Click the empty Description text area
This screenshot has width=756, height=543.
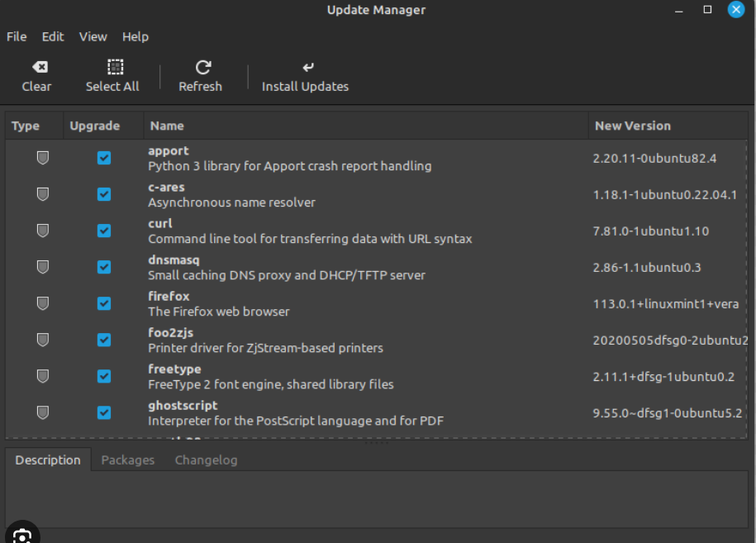[x=376, y=499]
